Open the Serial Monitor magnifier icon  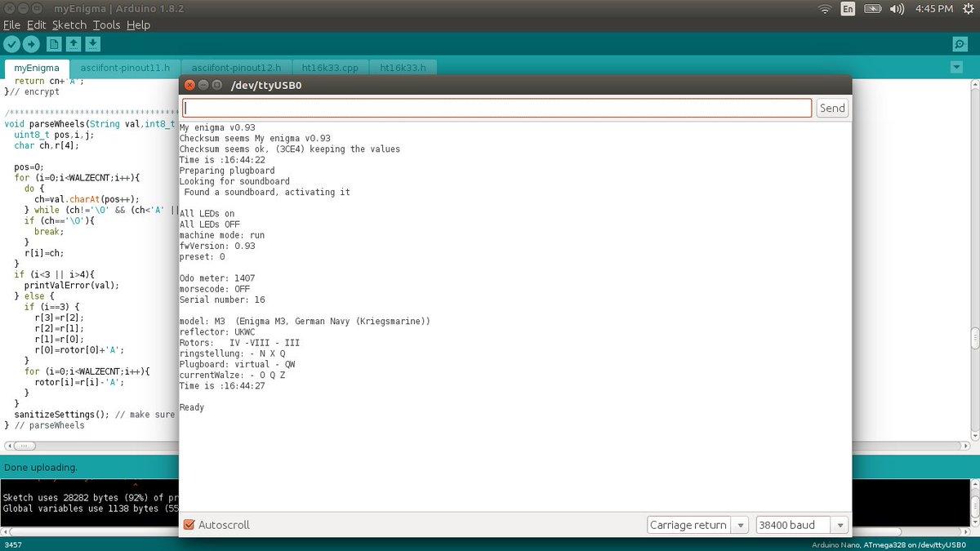click(960, 44)
